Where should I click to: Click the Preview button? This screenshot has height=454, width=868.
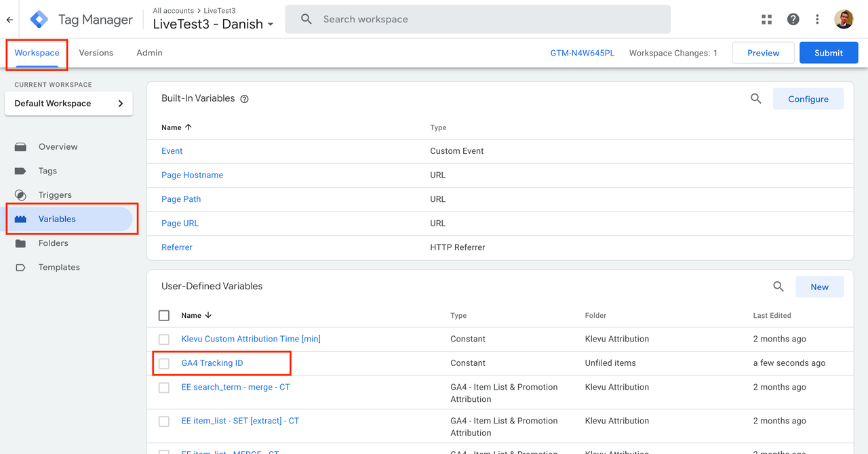click(x=764, y=53)
